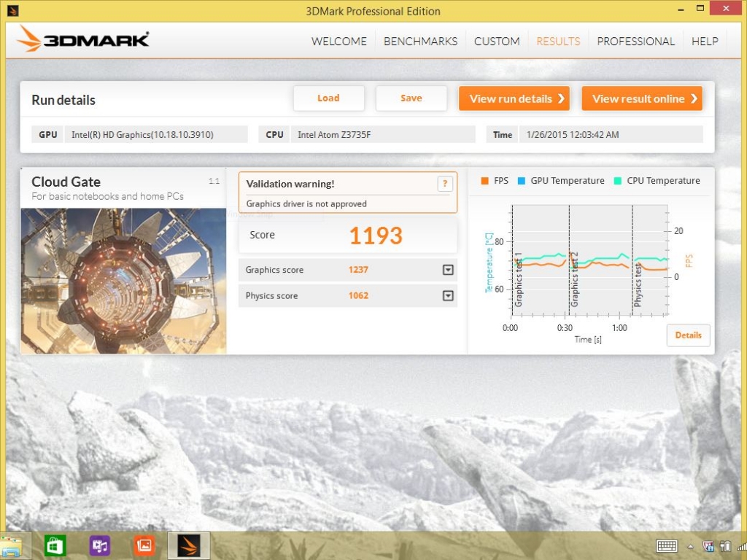This screenshot has width=747, height=560.
Task: Click the 3DMark taskbar icon
Action: click(x=189, y=545)
